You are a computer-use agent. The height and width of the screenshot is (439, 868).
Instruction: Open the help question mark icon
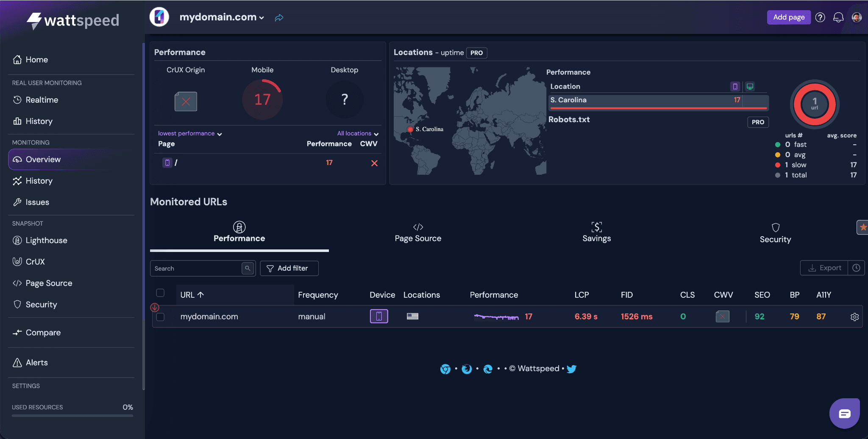point(820,17)
